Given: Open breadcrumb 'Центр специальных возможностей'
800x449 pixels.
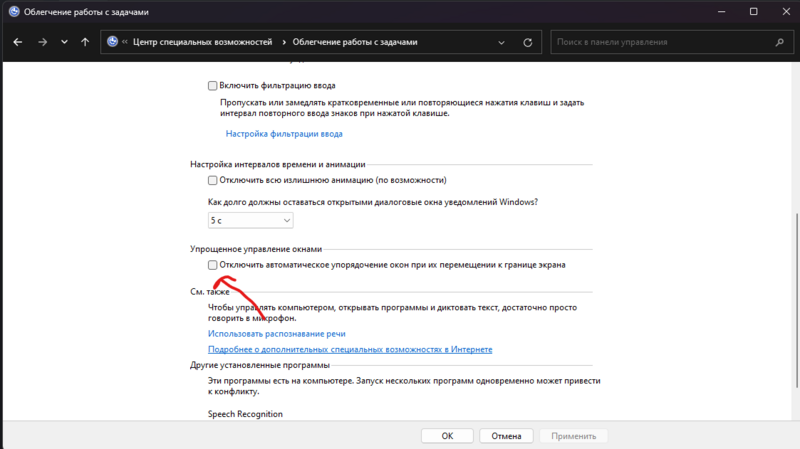Looking at the screenshot, I should tap(203, 42).
